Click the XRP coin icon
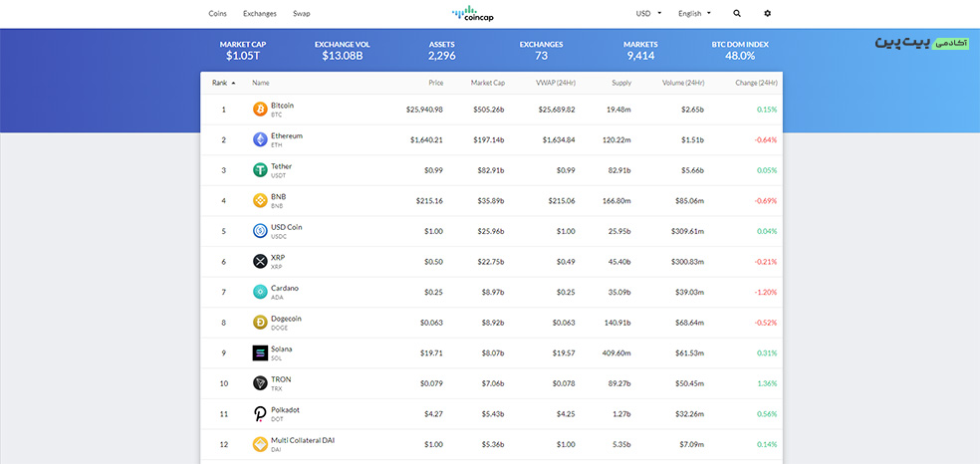The height and width of the screenshot is (464, 980). pos(260,262)
